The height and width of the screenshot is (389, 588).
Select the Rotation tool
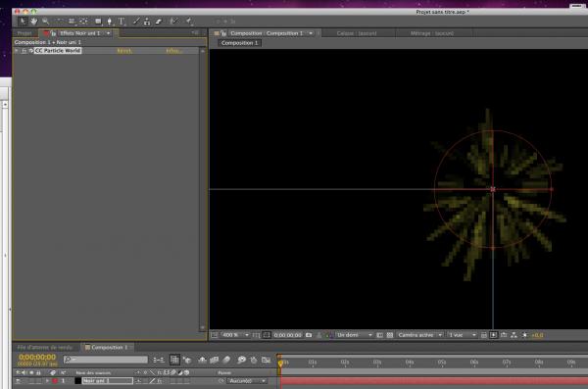point(60,22)
